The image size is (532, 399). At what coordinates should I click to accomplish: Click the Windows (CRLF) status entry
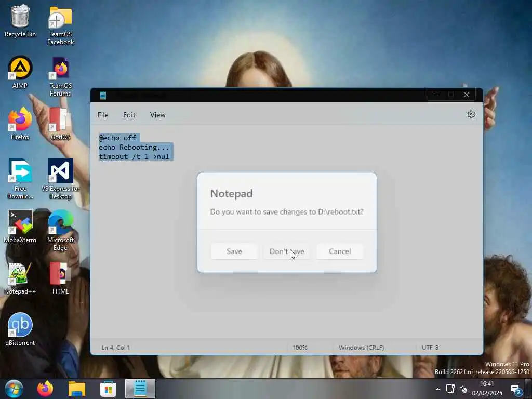click(x=362, y=348)
